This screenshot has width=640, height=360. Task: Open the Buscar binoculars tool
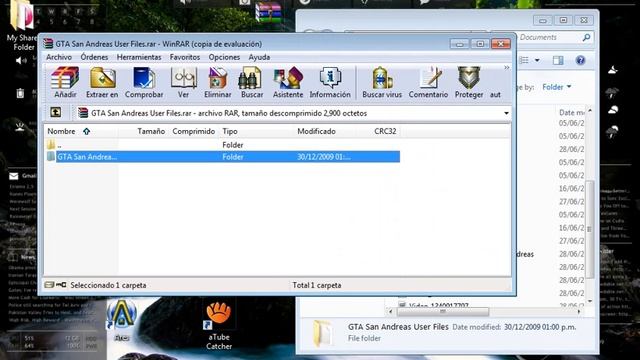(251, 82)
